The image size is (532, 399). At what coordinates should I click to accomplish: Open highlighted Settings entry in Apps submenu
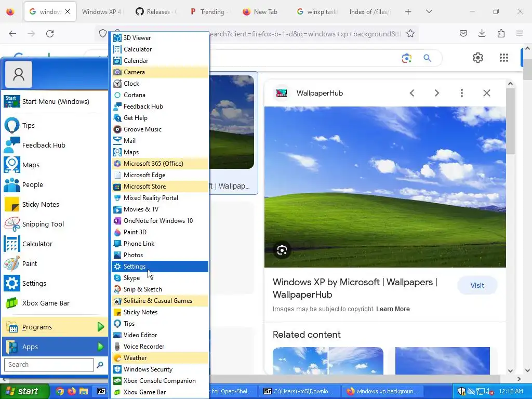[160, 267]
